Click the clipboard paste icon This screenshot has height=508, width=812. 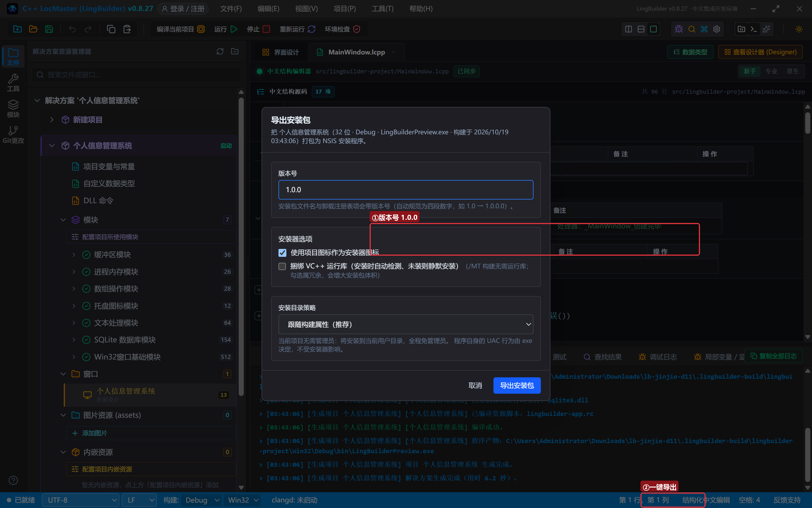[x=127, y=29]
